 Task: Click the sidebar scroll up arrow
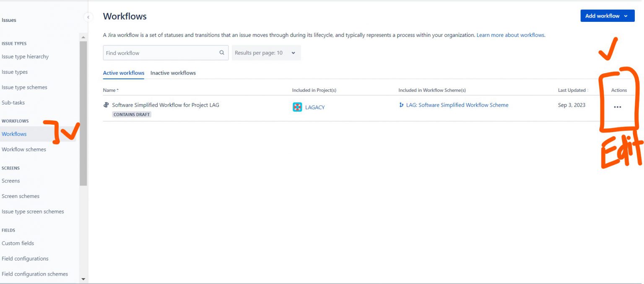[83, 37]
